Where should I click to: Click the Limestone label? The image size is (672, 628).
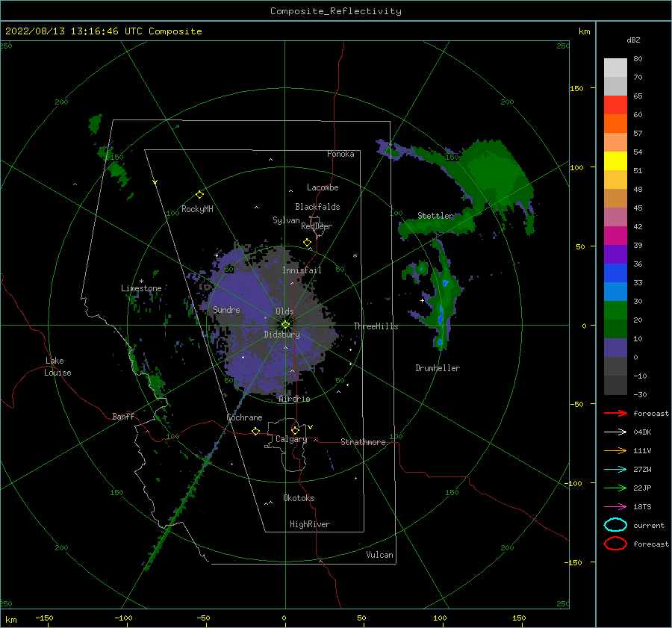(x=141, y=288)
